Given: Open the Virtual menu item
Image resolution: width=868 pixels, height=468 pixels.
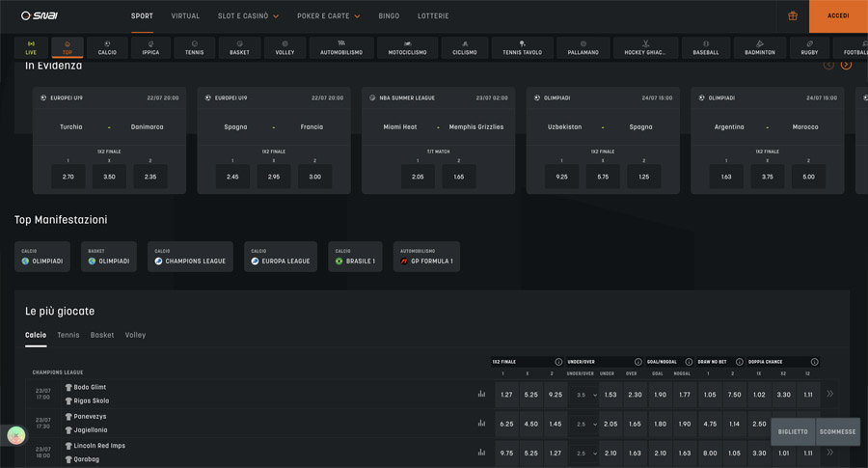Looking at the screenshot, I should point(185,16).
